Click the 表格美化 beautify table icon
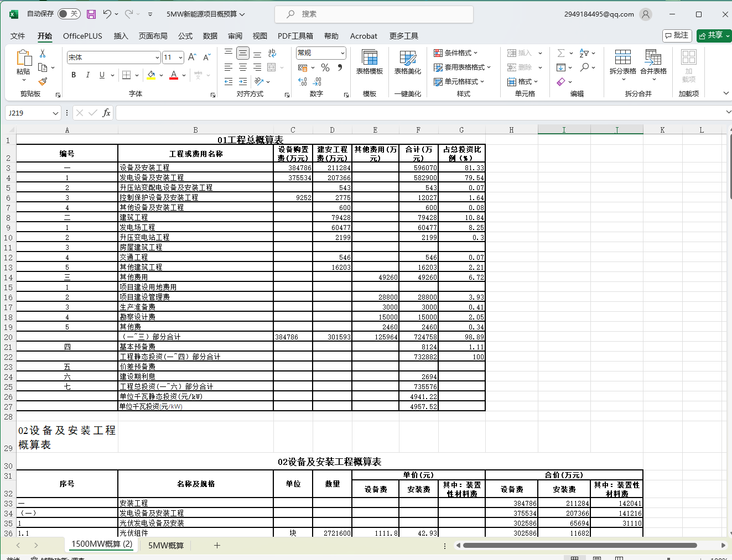The image size is (732, 560). [x=408, y=61]
